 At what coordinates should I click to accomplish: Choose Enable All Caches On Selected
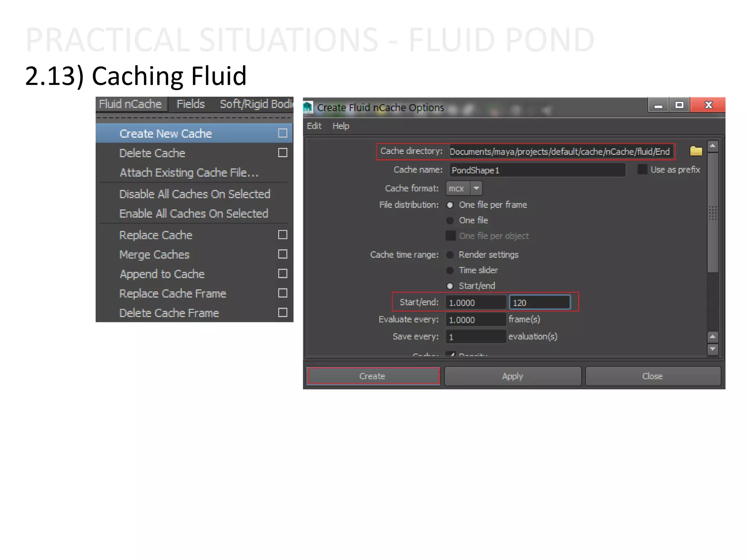[194, 213]
